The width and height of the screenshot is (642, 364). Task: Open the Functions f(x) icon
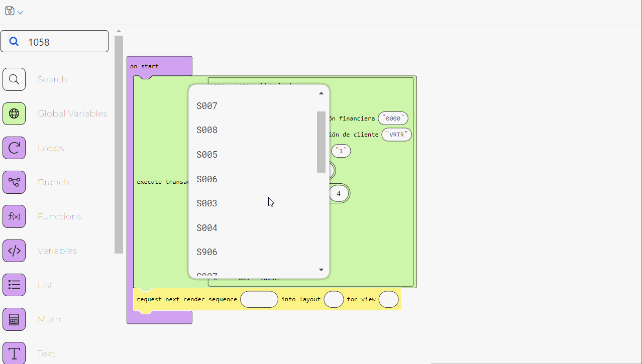point(14,216)
